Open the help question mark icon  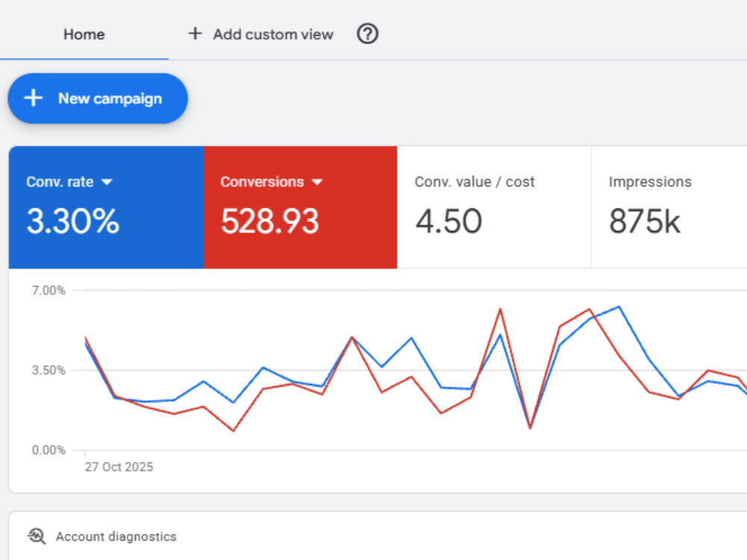pos(368,34)
